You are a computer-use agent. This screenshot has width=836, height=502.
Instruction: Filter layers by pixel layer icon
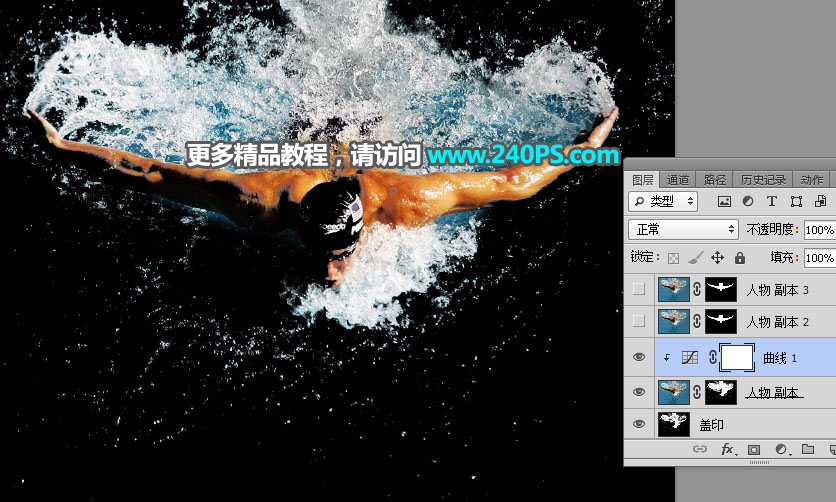pyautogui.click(x=725, y=201)
